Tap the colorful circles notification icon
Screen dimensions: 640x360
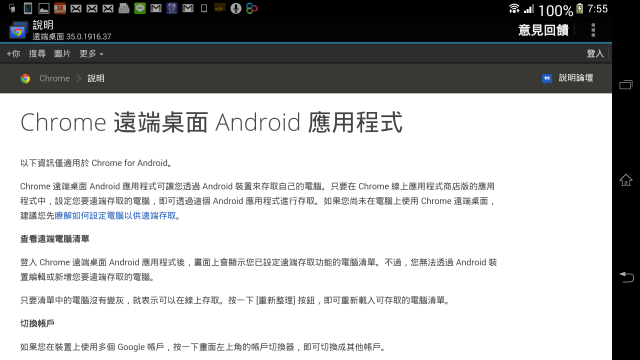(x=252, y=8)
